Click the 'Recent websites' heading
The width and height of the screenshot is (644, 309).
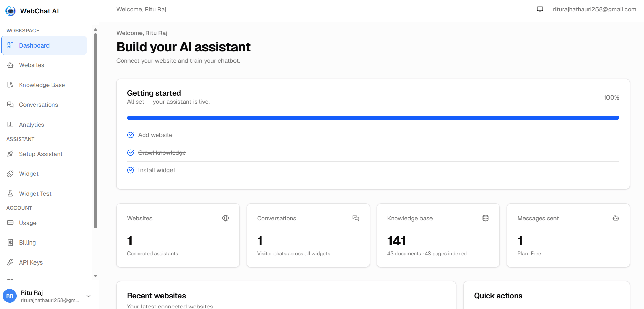coord(156,296)
